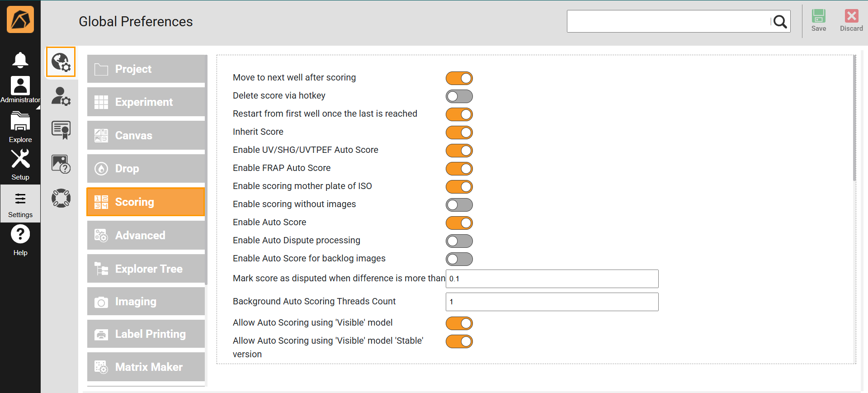Switch to the Advanced preferences tab

(146, 235)
